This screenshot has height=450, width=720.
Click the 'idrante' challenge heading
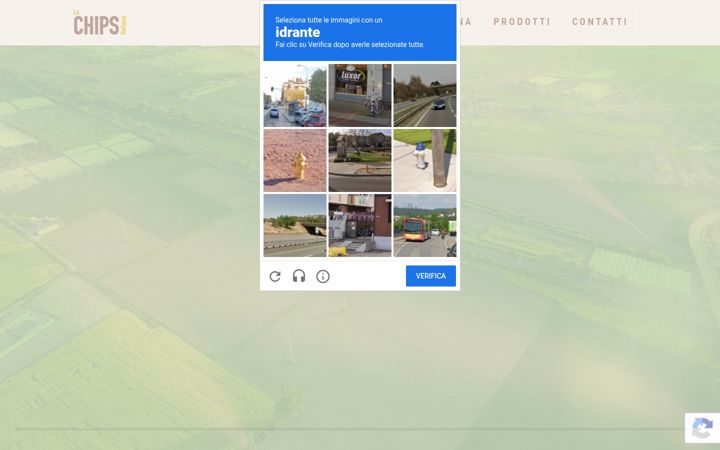[298, 32]
